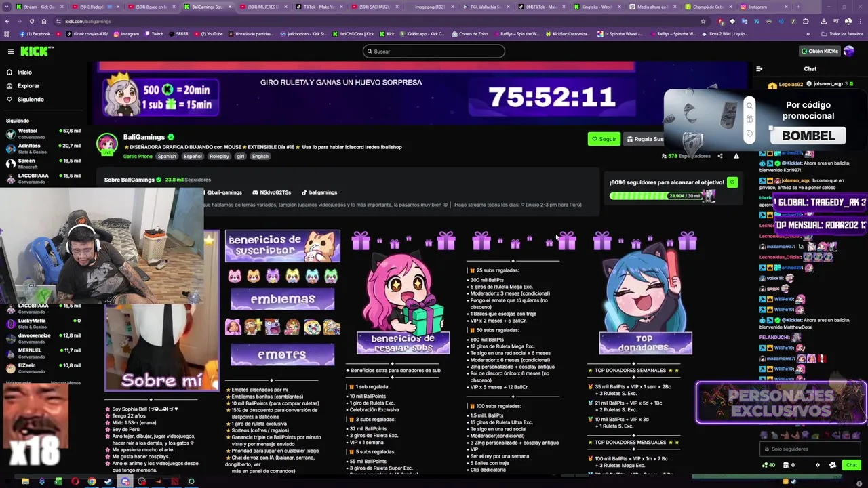Image resolution: width=868 pixels, height=488 pixels.
Task: Click the Emotes panel banner
Action: [x=283, y=354]
